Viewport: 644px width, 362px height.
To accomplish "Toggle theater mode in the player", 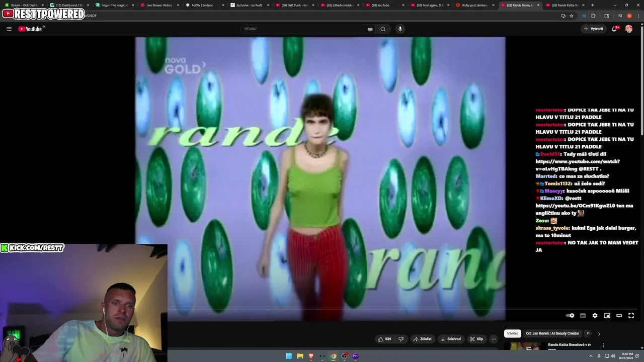I will (619, 315).
